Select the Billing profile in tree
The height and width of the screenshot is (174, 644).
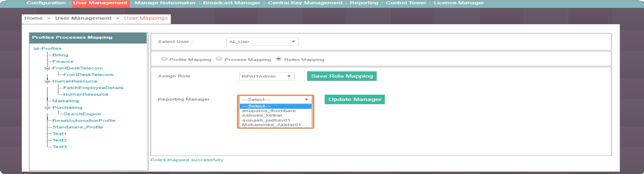pos(60,55)
